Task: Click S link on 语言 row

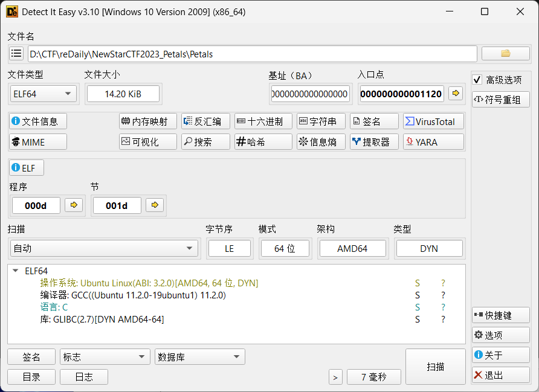Action: coord(418,307)
